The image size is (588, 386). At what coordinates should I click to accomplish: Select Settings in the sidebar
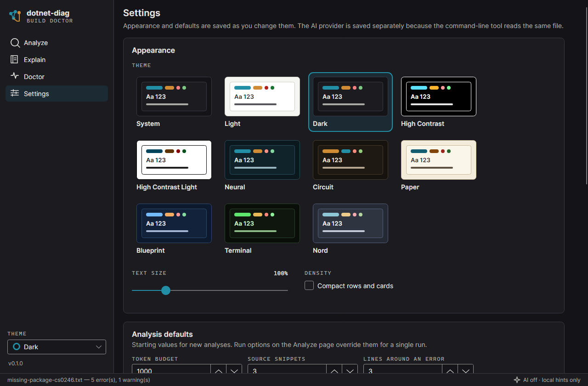coord(57,94)
